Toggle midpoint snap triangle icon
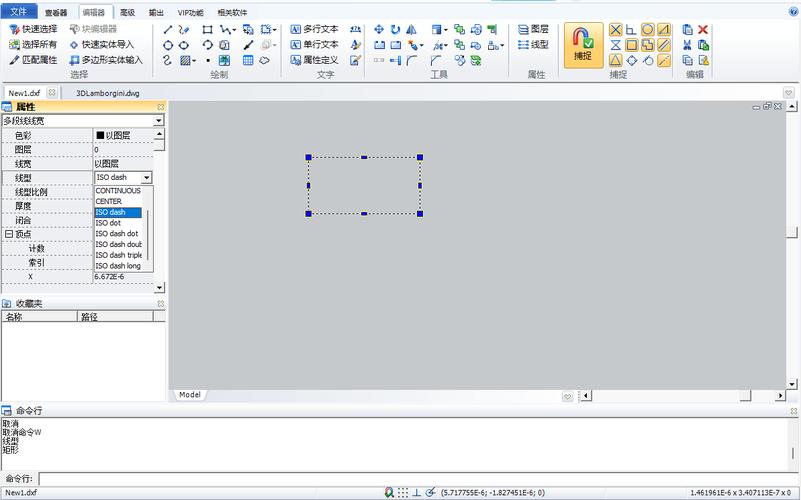 click(x=616, y=60)
